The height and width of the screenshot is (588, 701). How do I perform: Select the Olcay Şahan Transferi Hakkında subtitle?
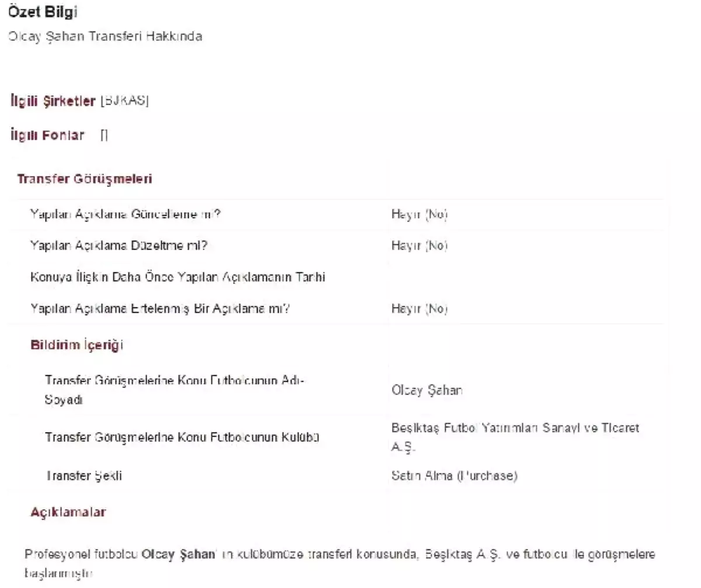[105, 36]
